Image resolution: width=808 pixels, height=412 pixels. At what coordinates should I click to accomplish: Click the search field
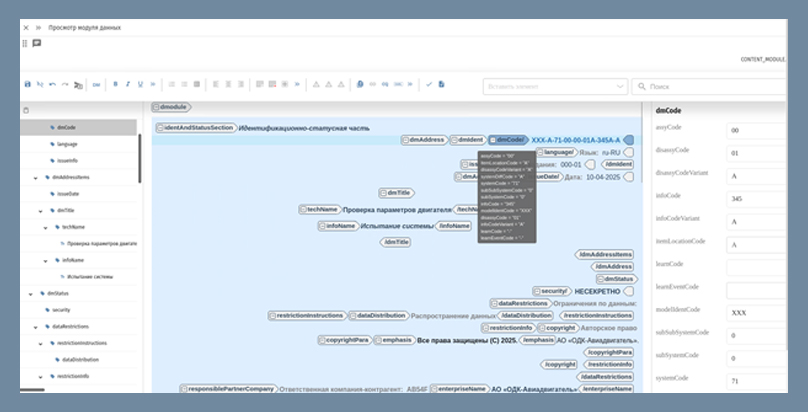click(x=709, y=87)
